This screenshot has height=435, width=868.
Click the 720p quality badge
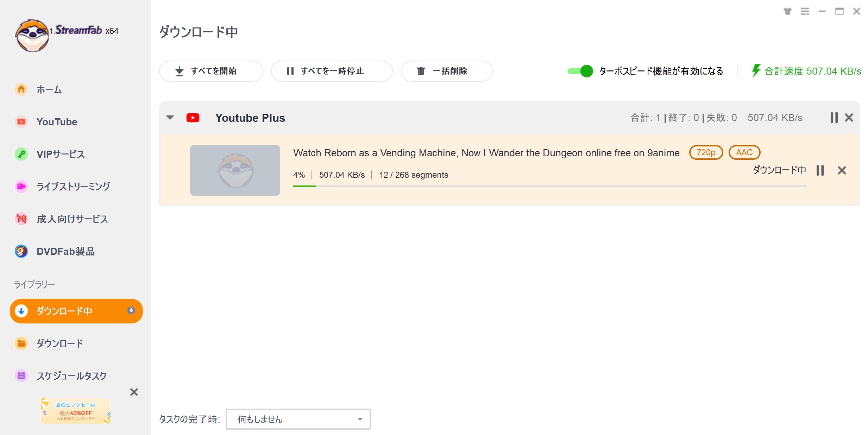tap(706, 152)
